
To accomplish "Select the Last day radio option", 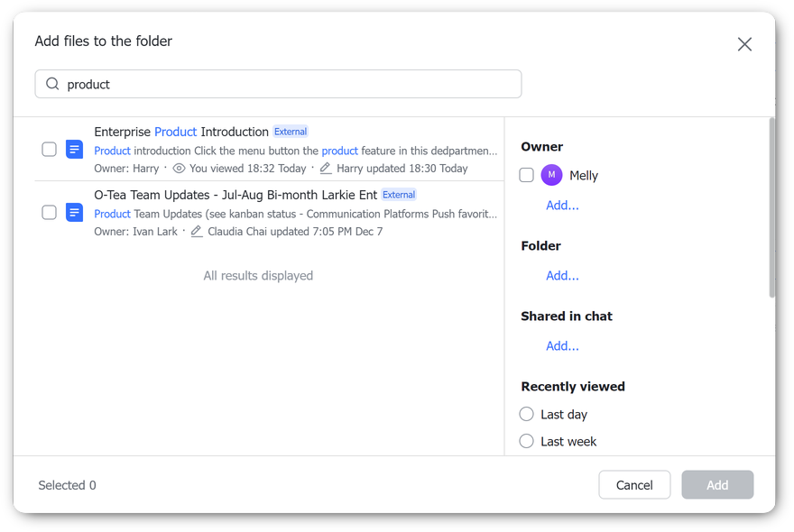I will point(527,415).
